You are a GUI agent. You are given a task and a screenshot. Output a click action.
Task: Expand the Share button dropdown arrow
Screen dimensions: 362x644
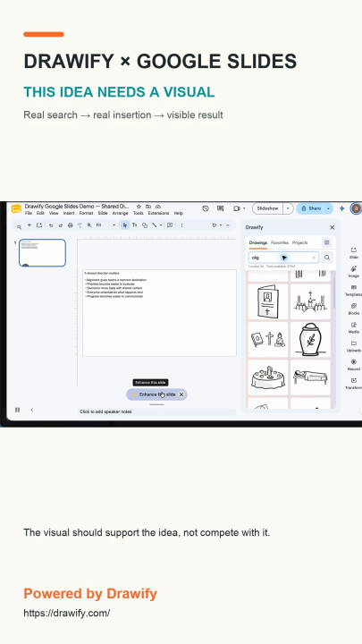328,208
